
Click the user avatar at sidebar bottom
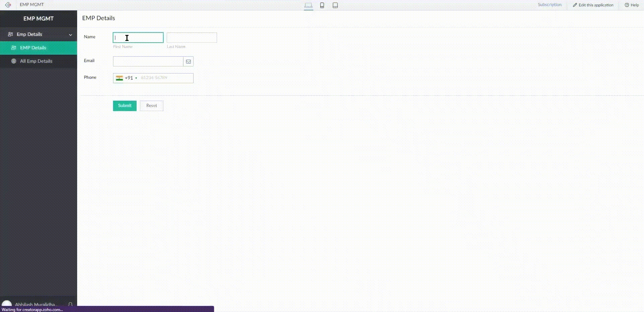coord(7,304)
